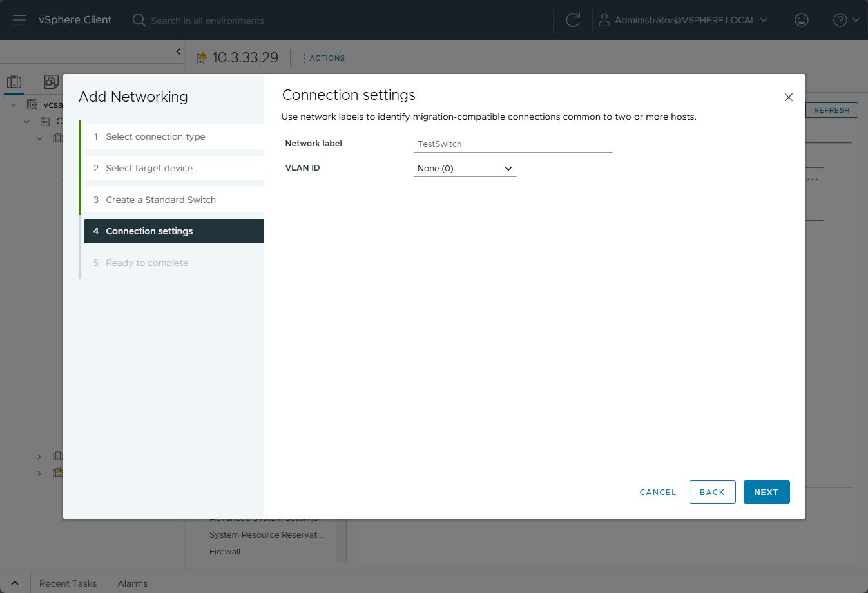The height and width of the screenshot is (593, 868).
Task: Switch to Hosts and Clusters inventory view
Action: (14, 82)
